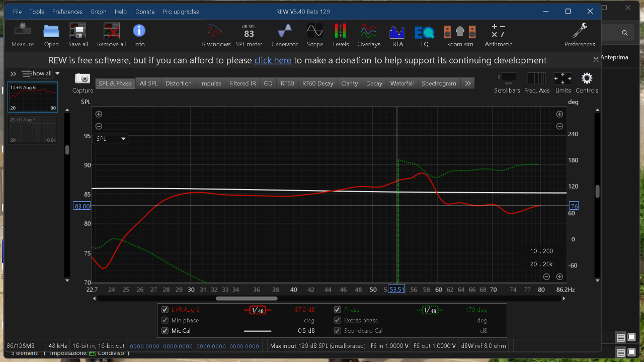
Task: Collapse the measurements panel with >> arrows
Action: tap(13, 74)
